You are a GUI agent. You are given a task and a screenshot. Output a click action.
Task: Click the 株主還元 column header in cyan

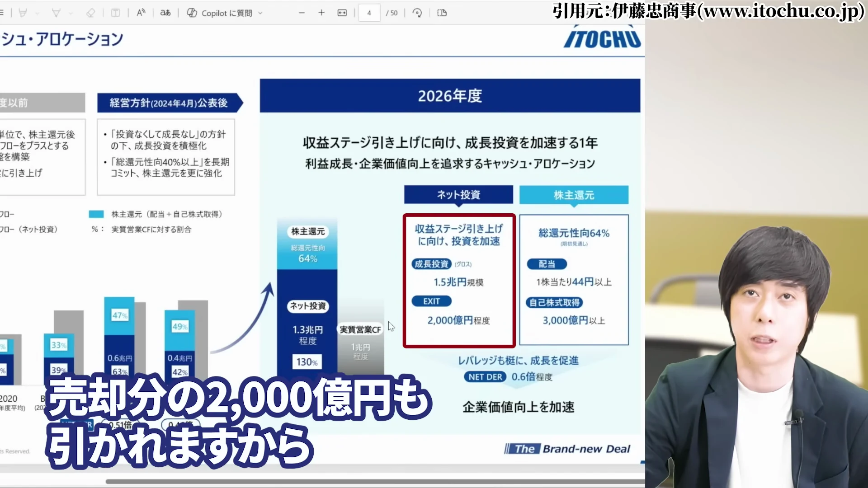[x=574, y=195]
